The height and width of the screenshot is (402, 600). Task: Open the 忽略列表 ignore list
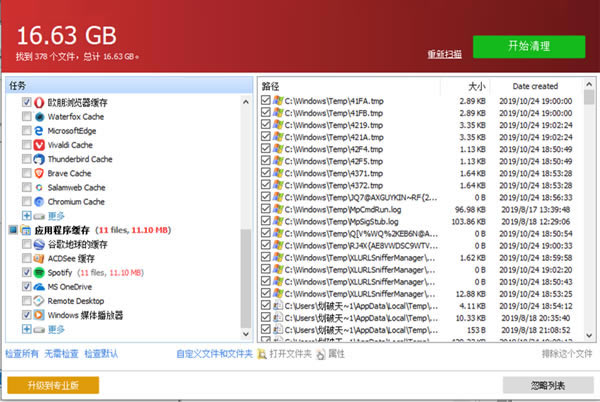548,385
